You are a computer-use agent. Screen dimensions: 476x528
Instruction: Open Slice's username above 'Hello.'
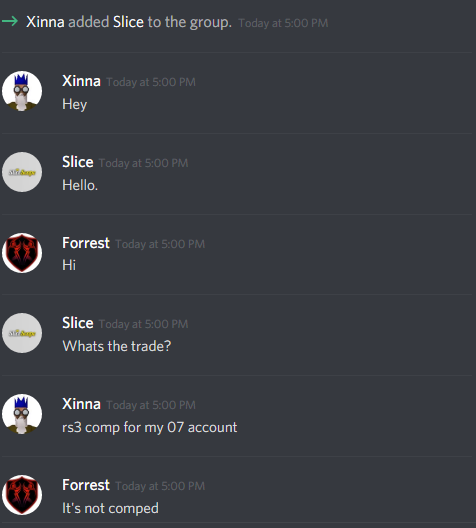78,162
